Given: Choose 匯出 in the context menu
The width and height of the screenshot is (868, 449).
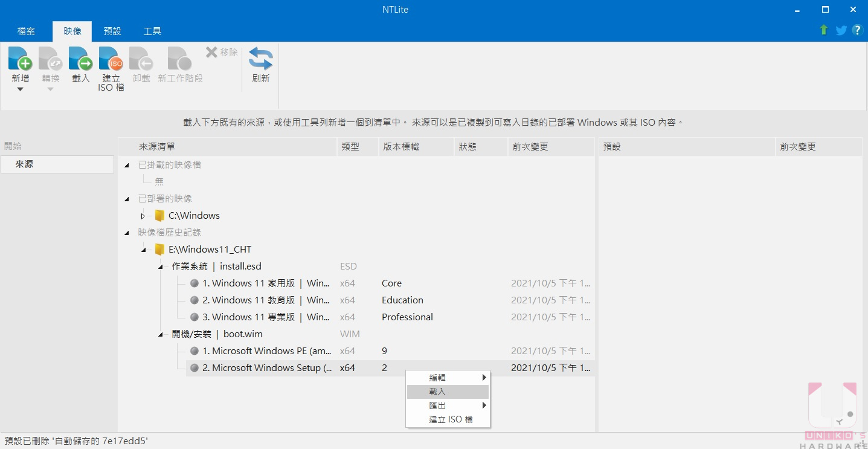Looking at the screenshot, I should click(x=448, y=405).
